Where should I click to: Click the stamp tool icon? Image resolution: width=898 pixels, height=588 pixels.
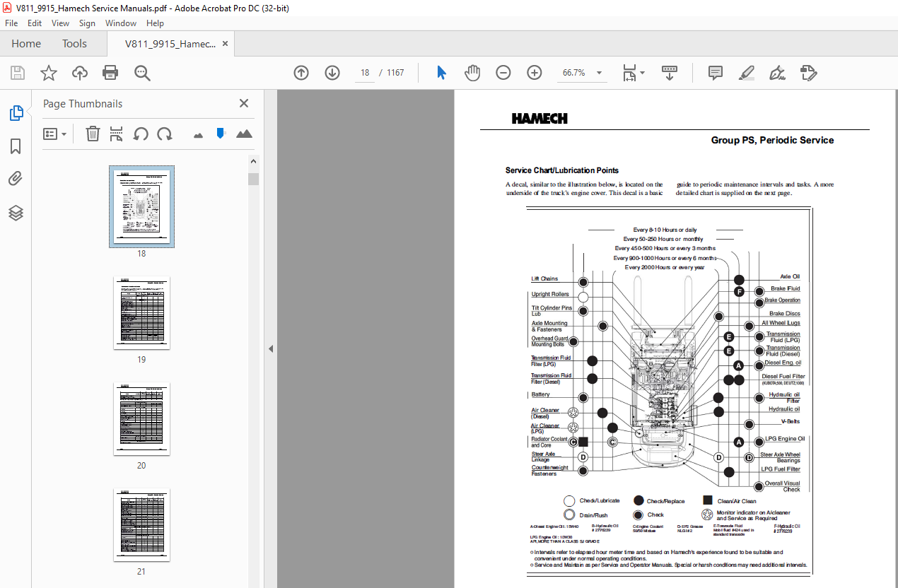[808, 73]
